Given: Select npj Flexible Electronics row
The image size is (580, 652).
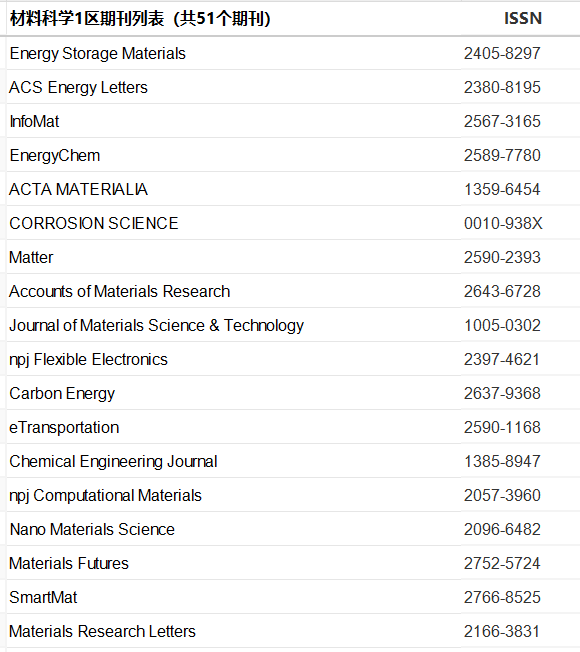Looking at the screenshot, I should 290,359.
